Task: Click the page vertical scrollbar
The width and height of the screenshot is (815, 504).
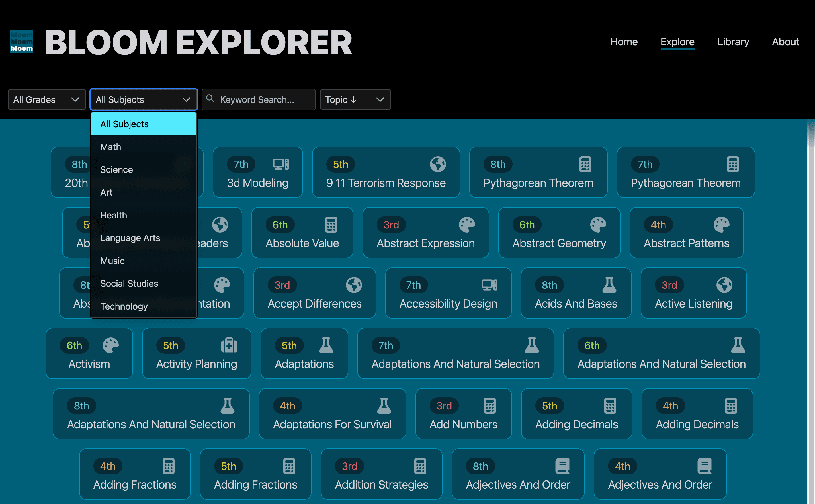Action: (x=811, y=312)
